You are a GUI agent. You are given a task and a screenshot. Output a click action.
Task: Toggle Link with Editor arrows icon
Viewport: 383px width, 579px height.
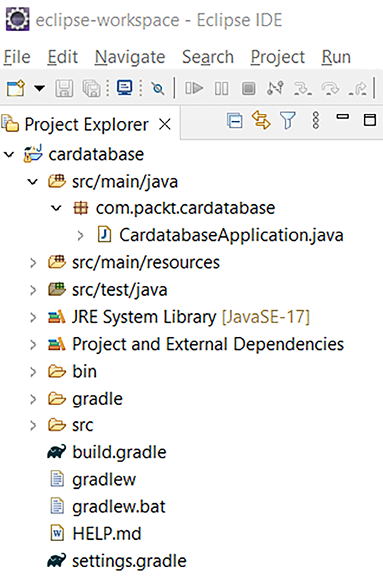tap(261, 120)
